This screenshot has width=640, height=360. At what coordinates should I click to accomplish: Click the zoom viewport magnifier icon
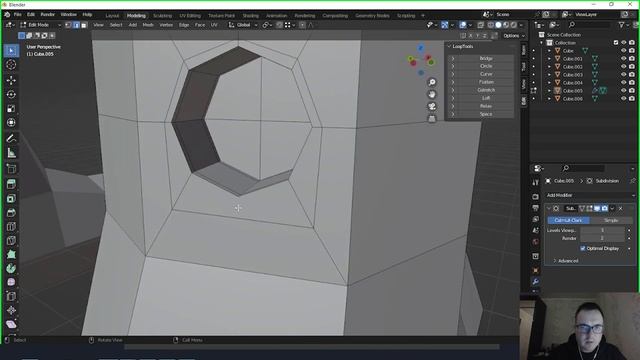click(432, 82)
